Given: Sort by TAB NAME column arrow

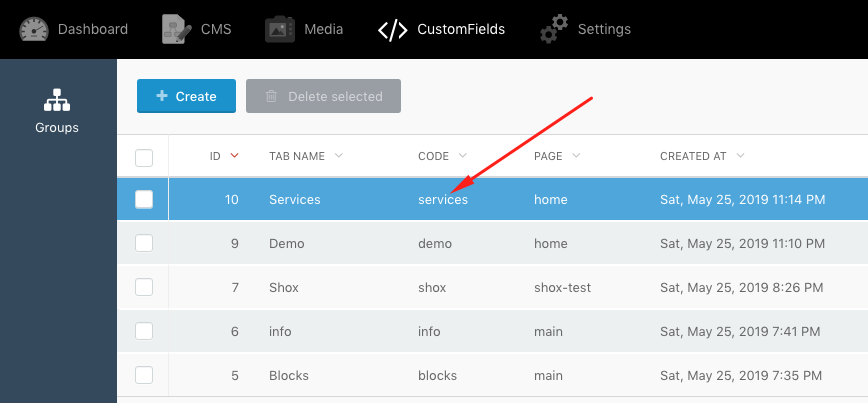Looking at the screenshot, I should (x=339, y=156).
